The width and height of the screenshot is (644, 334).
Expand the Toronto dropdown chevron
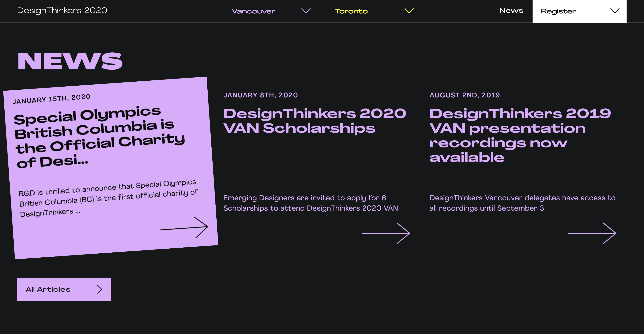click(x=409, y=11)
